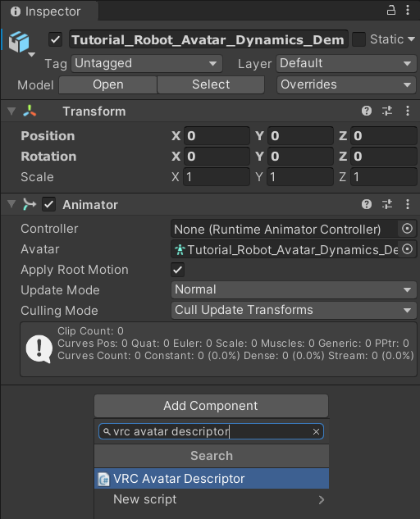Image resolution: width=420 pixels, height=519 pixels.
Task: Click the Clip Count: 0 text
Action: (x=90, y=331)
